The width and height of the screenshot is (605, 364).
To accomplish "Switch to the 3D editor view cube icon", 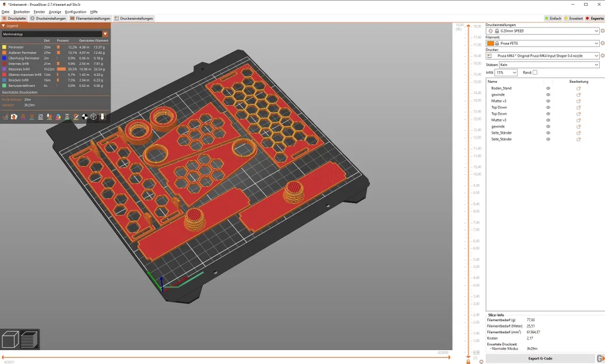I will click(x=10, y=340).
